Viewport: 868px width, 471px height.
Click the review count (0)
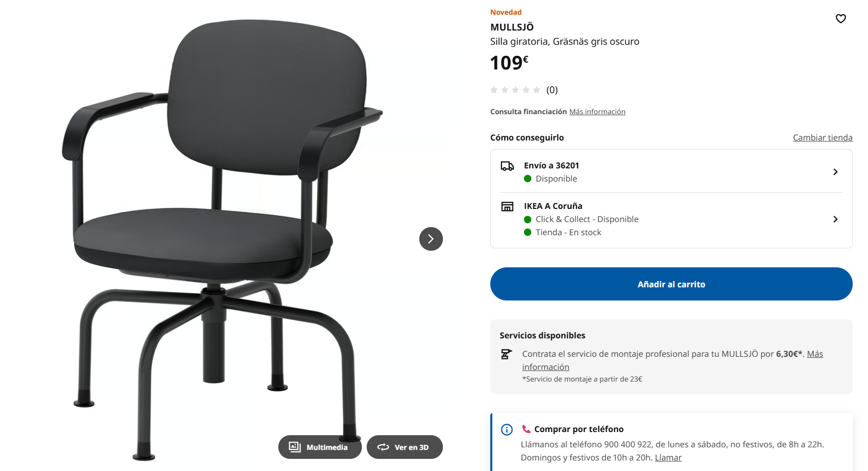click(x=552, y=90)
